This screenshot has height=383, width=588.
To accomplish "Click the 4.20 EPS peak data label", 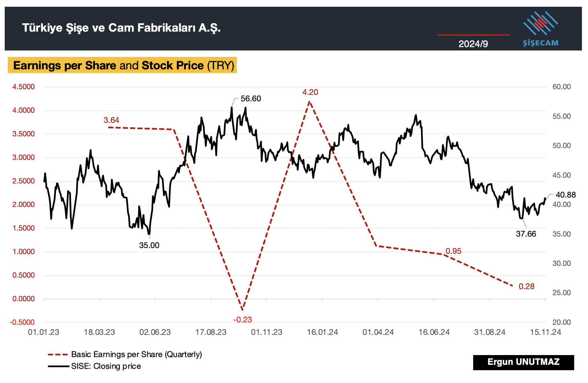I will (310, 92).
